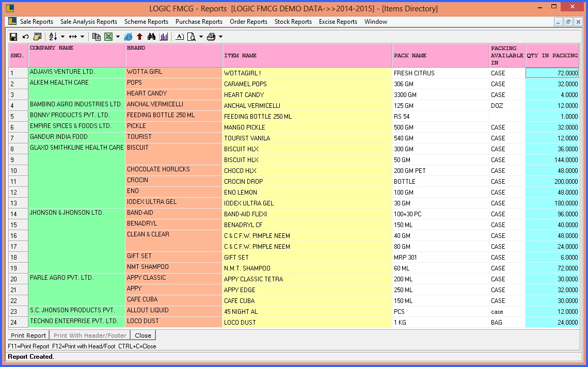
Task: Select PARLE AGRO PVT. LTD. cell
Action: point(76,290)
